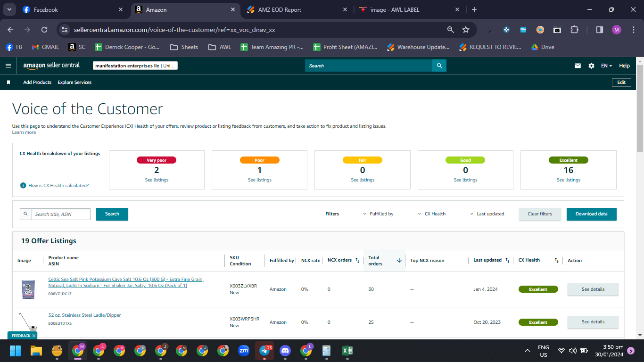
Task: Click the zoom magnifier icon in the address bar
Action: 451,30
